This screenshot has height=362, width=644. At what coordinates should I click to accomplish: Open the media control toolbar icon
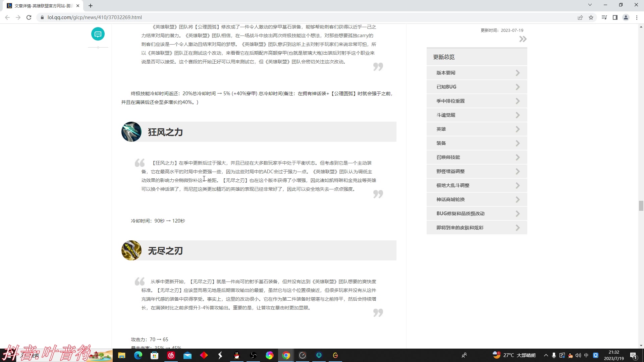pyautogui.click(x=604, y=17)
